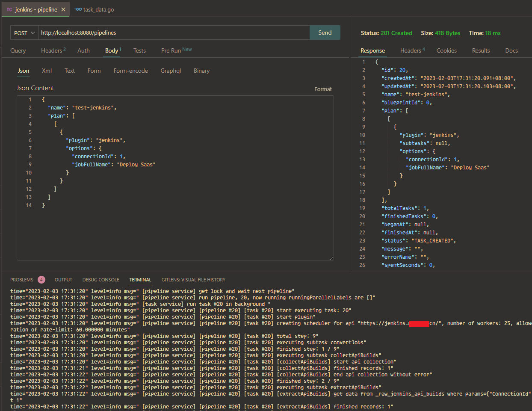
Task: Select Form-encode body type
Action: (130, 71)
